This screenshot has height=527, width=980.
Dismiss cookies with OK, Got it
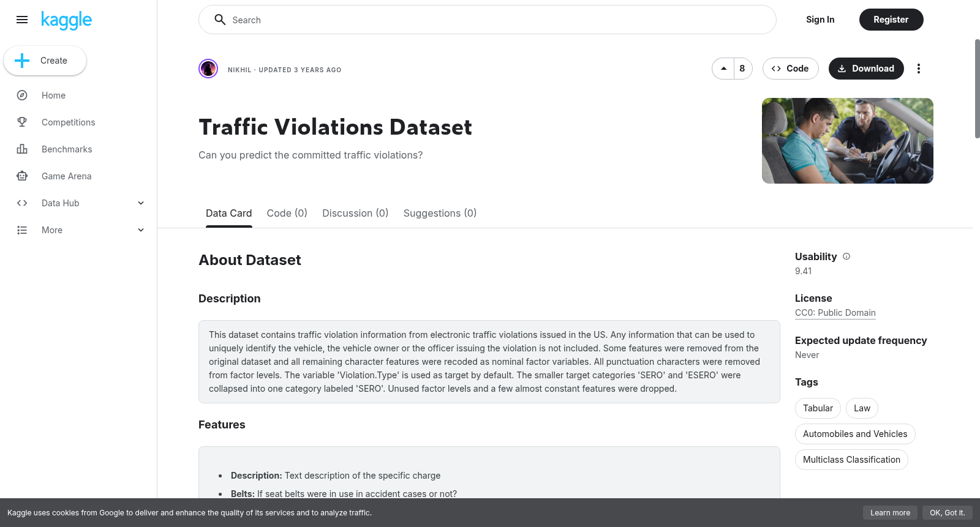tap(947, 513)
